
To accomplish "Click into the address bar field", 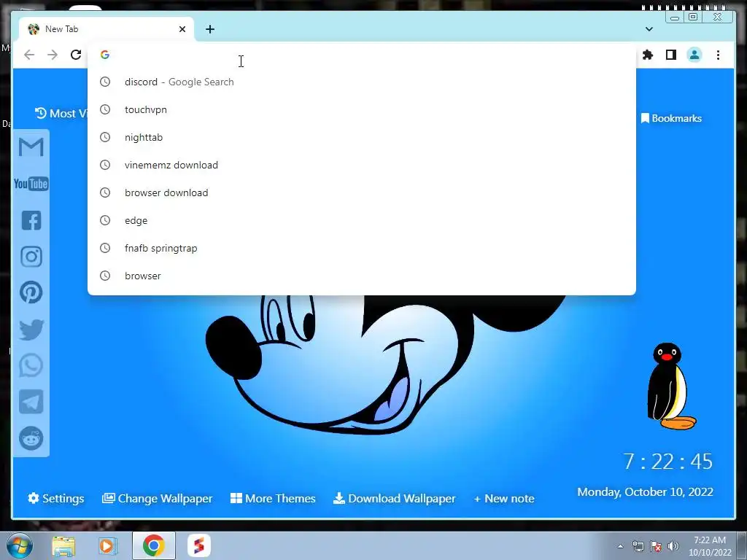I will coord(362,55).
